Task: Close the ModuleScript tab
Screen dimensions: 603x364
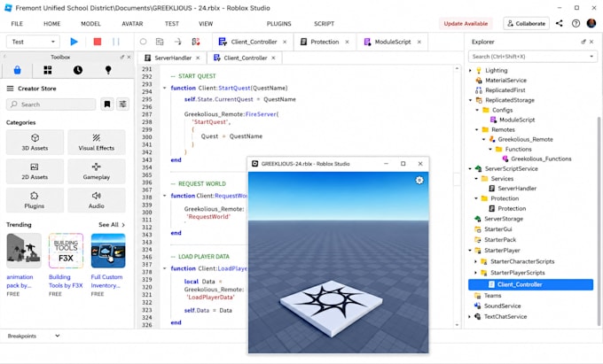Action: (419, 42)
